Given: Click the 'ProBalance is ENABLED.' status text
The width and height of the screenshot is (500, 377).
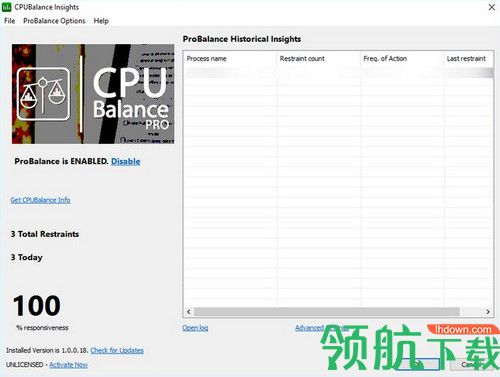Looking at the screenshot, I should 61,161.
